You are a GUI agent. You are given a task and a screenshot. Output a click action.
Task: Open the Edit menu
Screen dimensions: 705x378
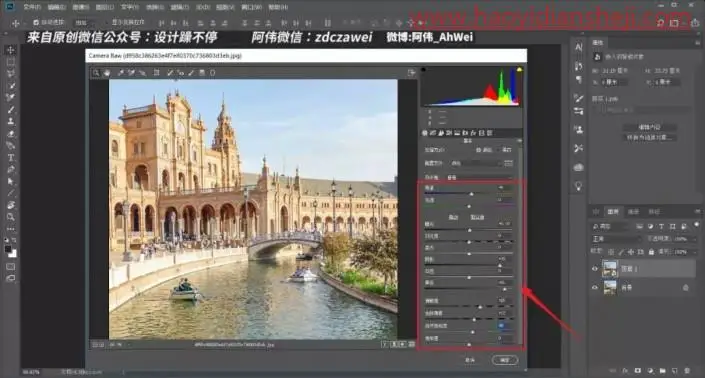tap(56, 7)
